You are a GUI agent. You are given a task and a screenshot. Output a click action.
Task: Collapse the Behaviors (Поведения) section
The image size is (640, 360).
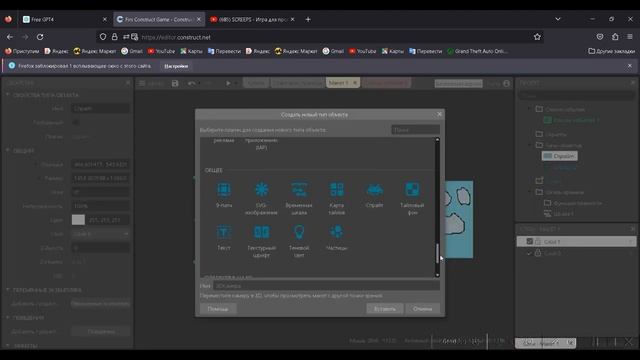[7, 317]
